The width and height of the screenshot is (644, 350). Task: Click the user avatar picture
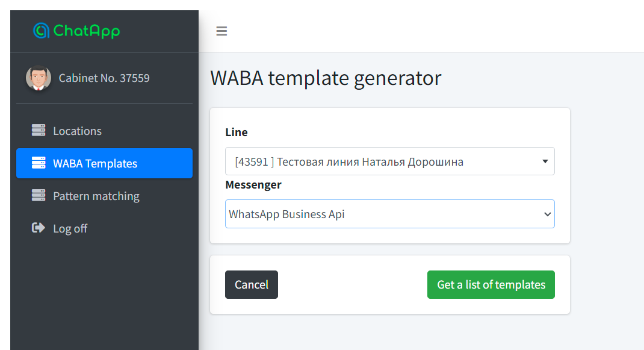[39, 78]
